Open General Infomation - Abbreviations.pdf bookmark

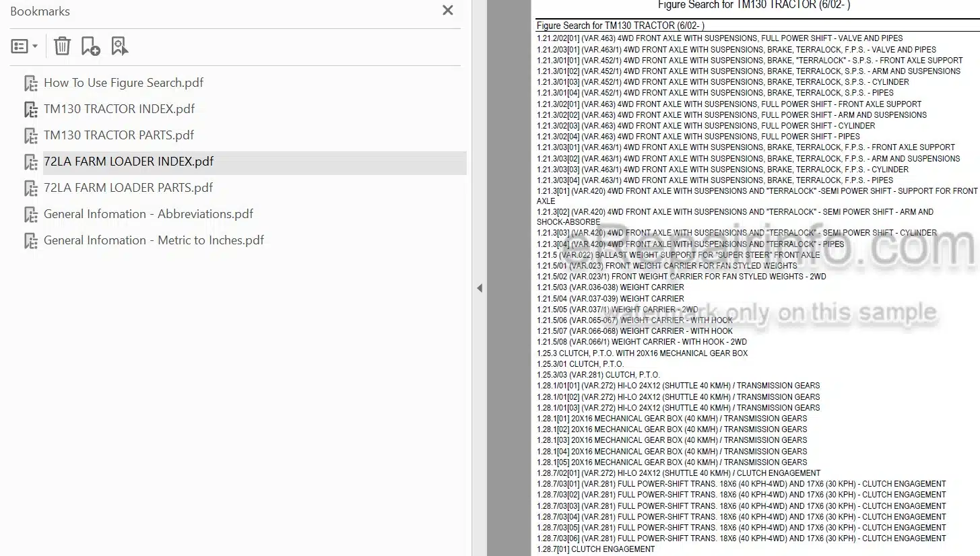click(148, 214)
